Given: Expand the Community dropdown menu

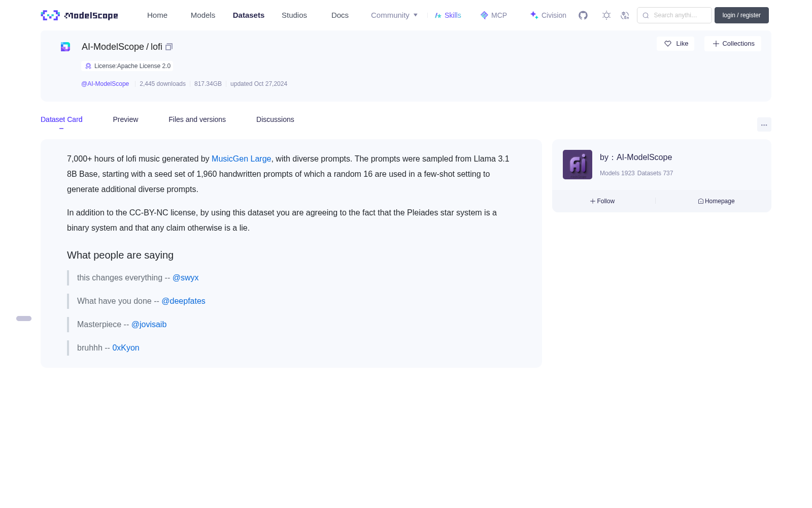Looking at the screenshot, I should click(394, 15).
